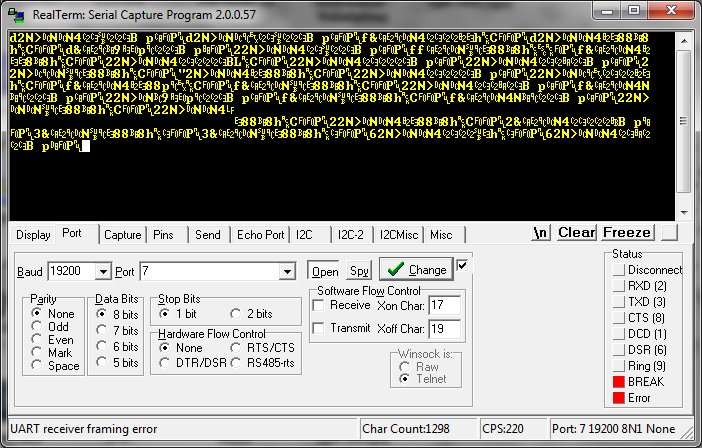Viewport: 702px width, 448px height.
Task: Click the Port: 7 19200 8N1 None status
Action: pyautogui.click(x=613, y=429)
